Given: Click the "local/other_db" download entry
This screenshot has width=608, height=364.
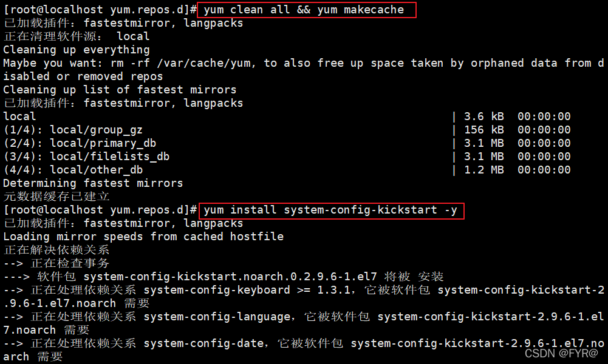Looking at the screenshot, I should tap(96, 170).
